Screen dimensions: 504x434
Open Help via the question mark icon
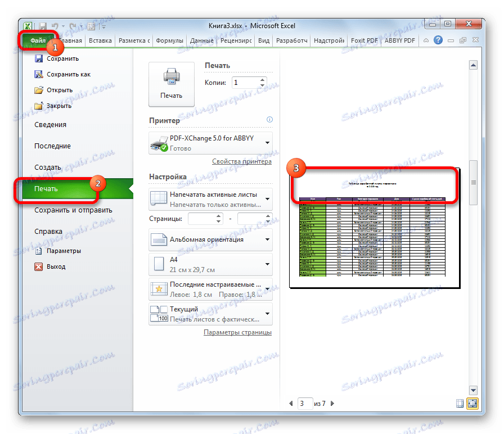[438, 40]
